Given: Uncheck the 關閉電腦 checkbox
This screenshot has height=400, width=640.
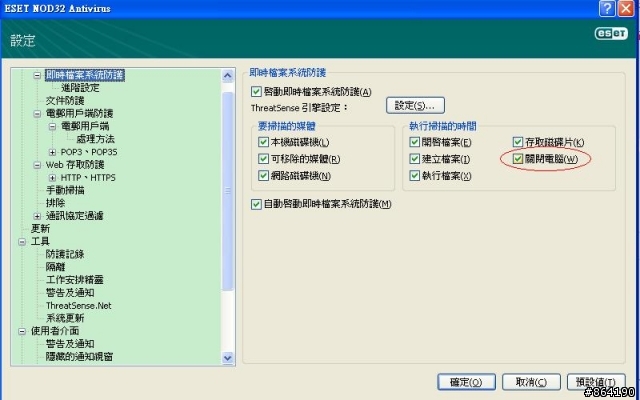Looking at the screenshot, I should point(518,159).
